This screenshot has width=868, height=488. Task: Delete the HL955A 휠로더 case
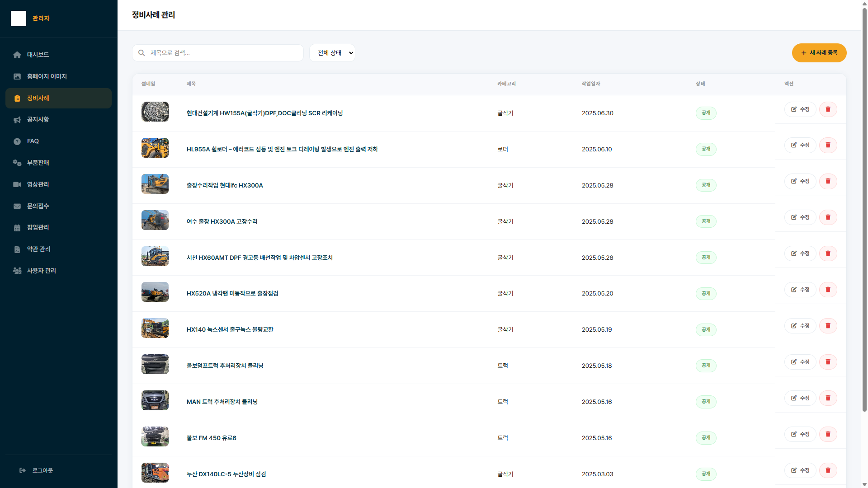[828, 145]
